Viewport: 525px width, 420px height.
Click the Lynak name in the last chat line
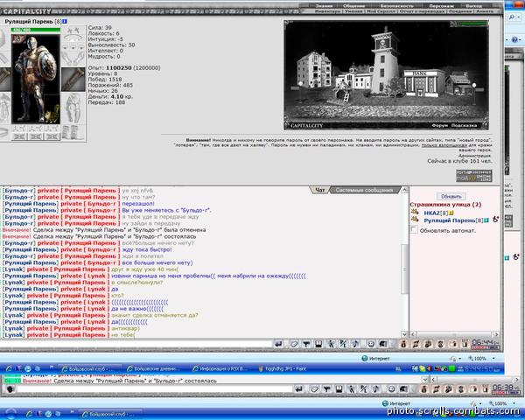point(13,335)
